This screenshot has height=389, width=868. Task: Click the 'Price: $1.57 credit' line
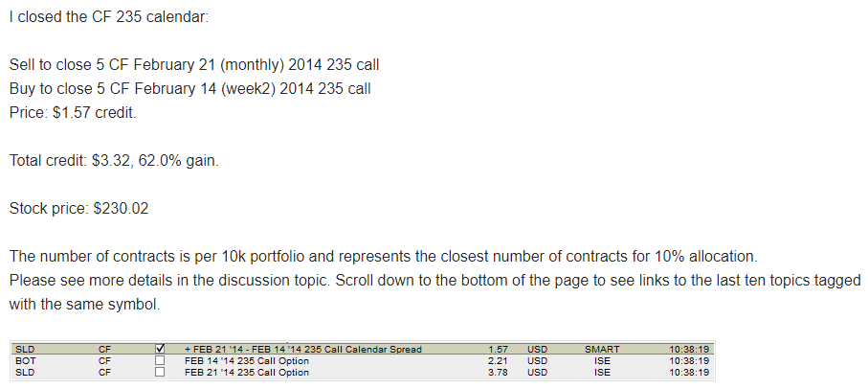point(73,112)
